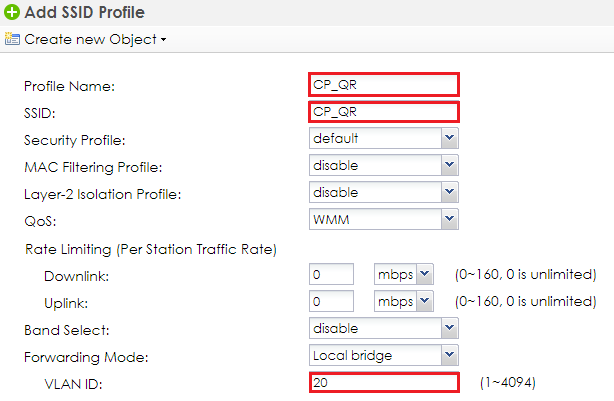Click the VLAN ID input field
Image resolution: width=614 pixels, height=401 pixels.
pyautogui.click(x=384, y=382)
